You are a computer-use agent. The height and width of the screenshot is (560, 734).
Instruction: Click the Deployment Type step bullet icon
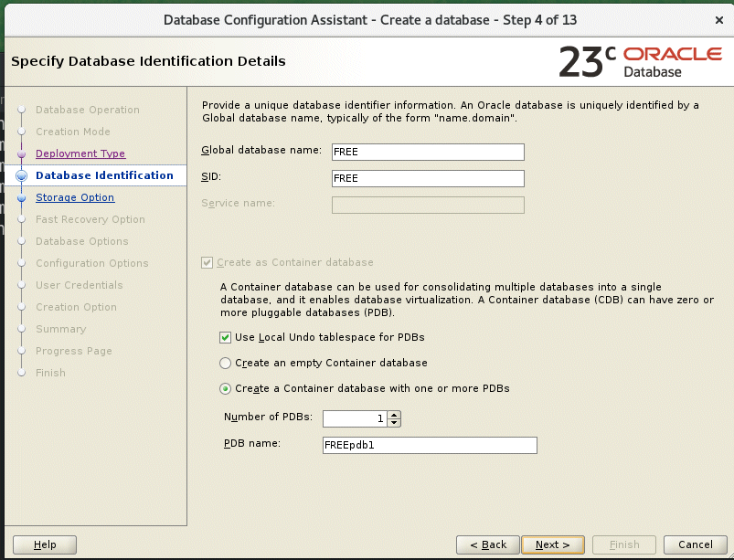[x=21, y=153]
